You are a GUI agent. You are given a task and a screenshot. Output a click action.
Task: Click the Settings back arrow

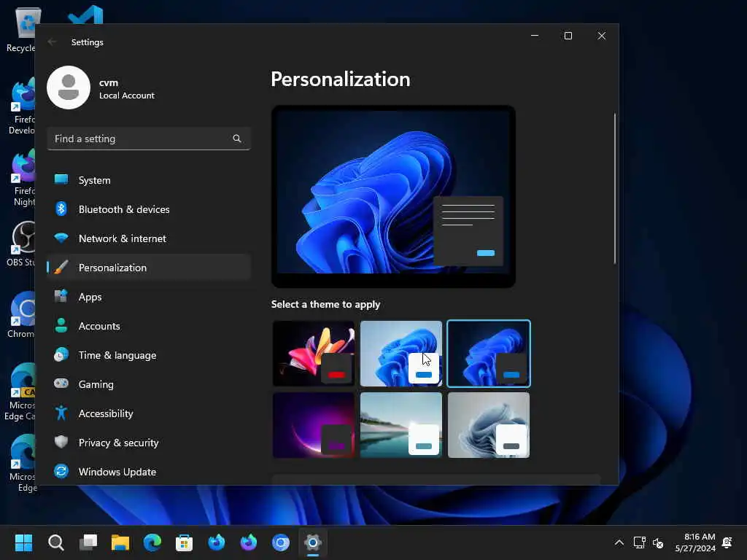pos(53,42)
